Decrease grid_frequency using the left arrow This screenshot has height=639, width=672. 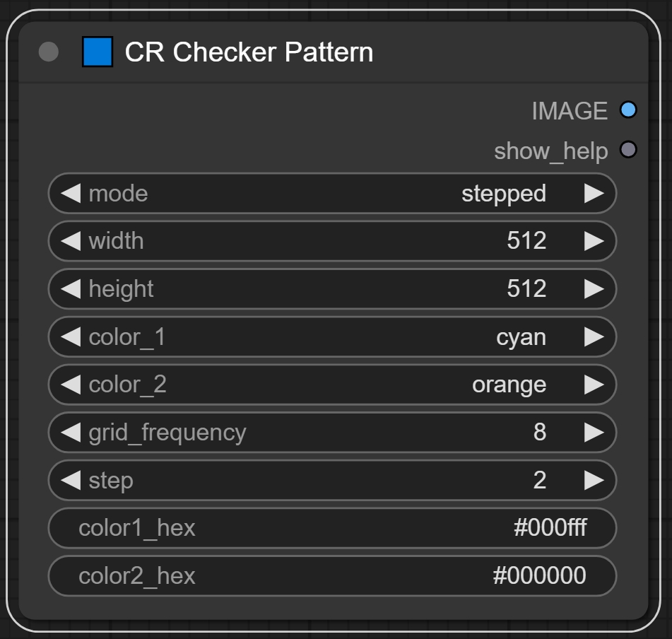(x=71, y=433)
